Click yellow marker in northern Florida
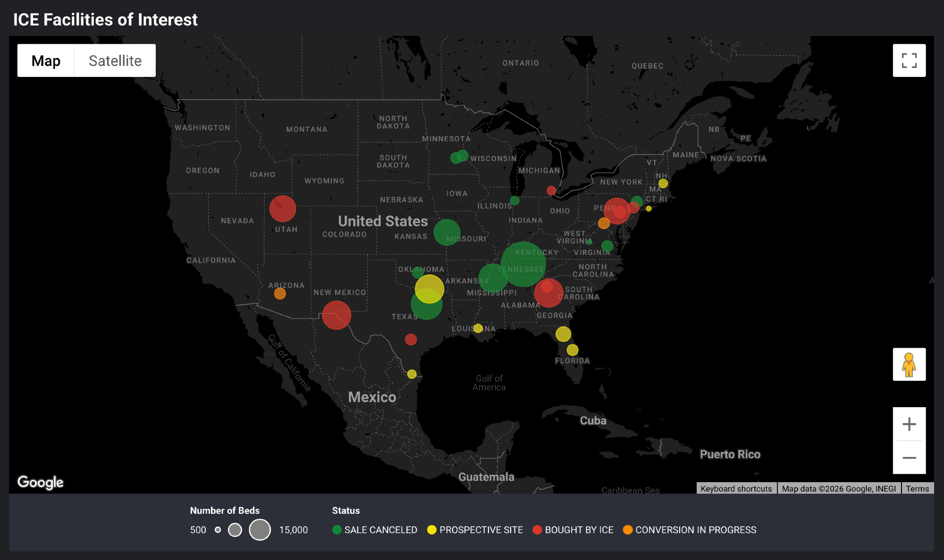 [563, 334]
